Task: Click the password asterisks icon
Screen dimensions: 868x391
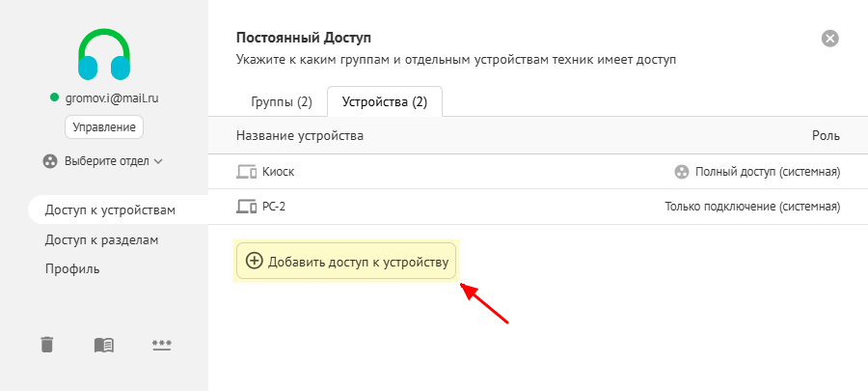Action: 161,345
